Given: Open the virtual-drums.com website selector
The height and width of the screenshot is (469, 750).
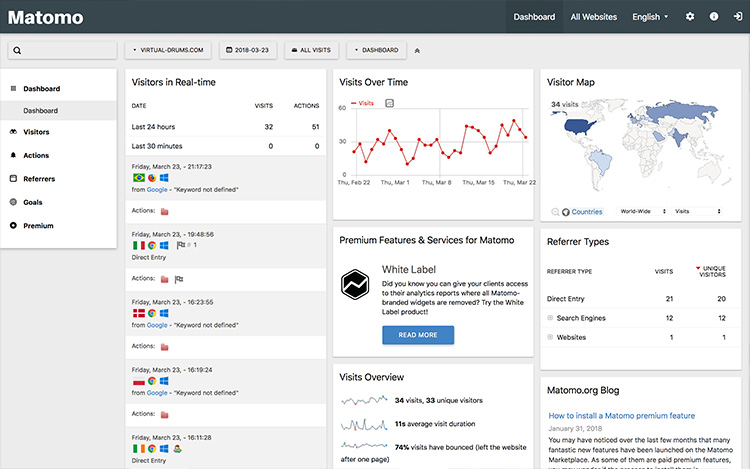Looking at the screenshot, I should coord(170,49).
